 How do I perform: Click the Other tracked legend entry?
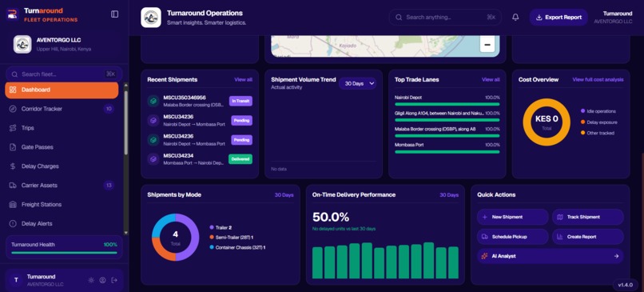pos(598,133)
